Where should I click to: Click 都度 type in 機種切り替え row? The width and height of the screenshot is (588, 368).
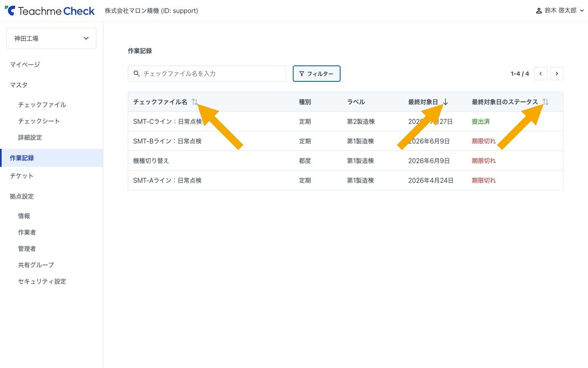(305, 161)
